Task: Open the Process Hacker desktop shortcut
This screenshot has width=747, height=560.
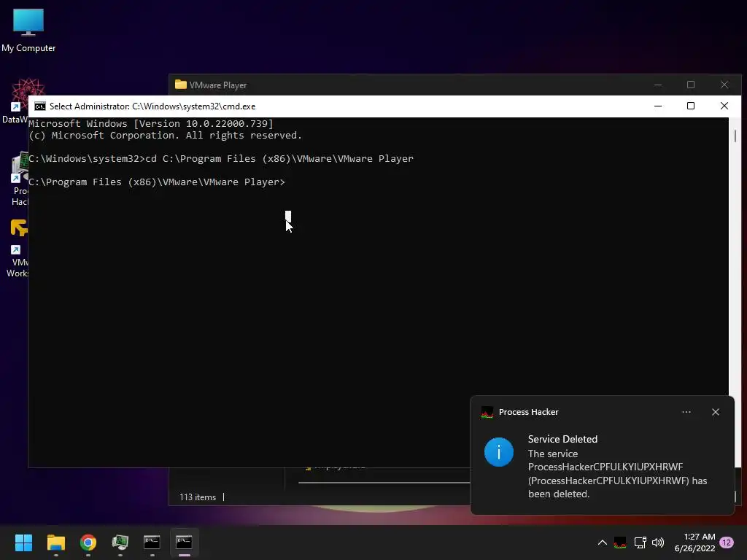Action: click(x=19, y=179)
